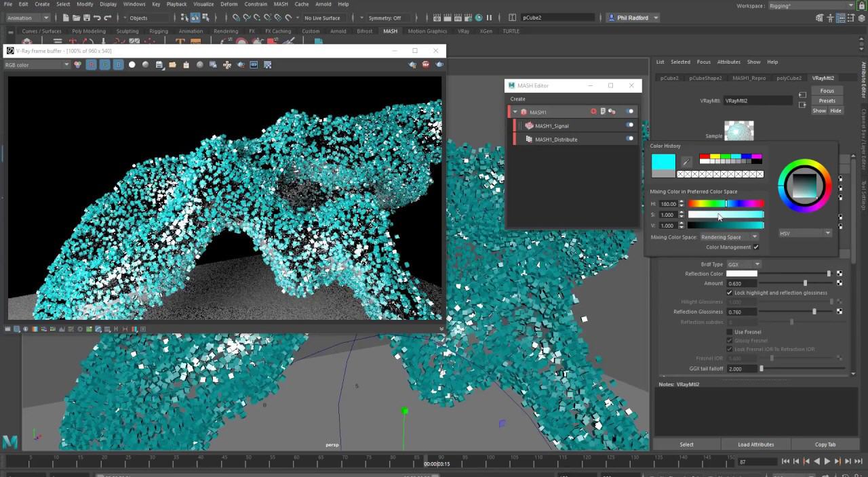The height and width of the screenshot is (477, 868).
Task: Load image with folder icon in frame buffer
Action: (x=172, y=64)
